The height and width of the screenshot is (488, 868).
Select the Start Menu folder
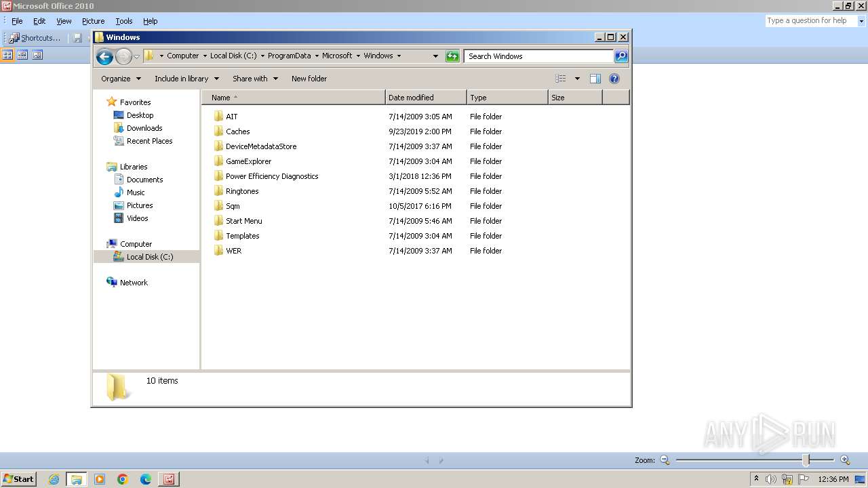click(243, 221)
